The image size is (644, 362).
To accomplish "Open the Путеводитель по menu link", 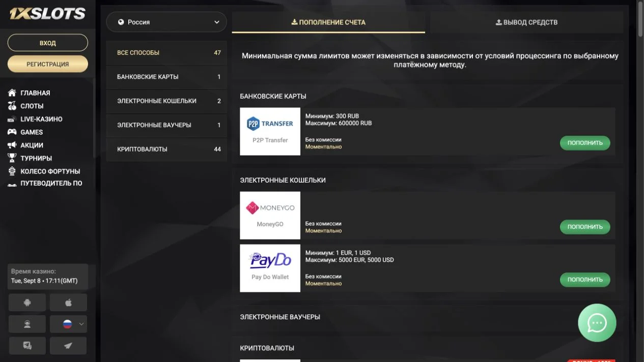I will pos(51,184).
